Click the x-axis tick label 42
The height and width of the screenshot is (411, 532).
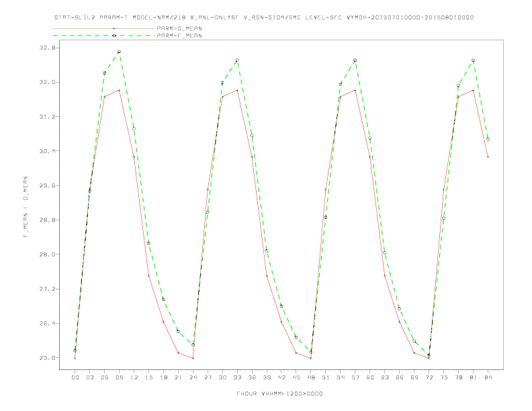pyautogui.click(x=281, y=377)
